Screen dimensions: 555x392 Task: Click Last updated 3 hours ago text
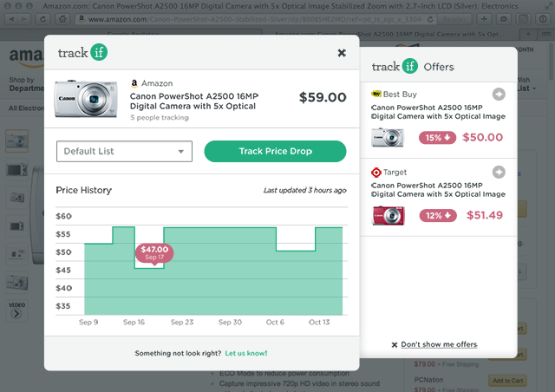(304, 190)
